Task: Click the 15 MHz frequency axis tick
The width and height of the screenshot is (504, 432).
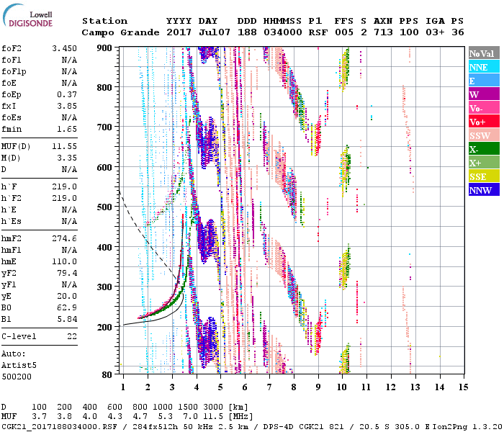Action: click(x=464, y=387)
